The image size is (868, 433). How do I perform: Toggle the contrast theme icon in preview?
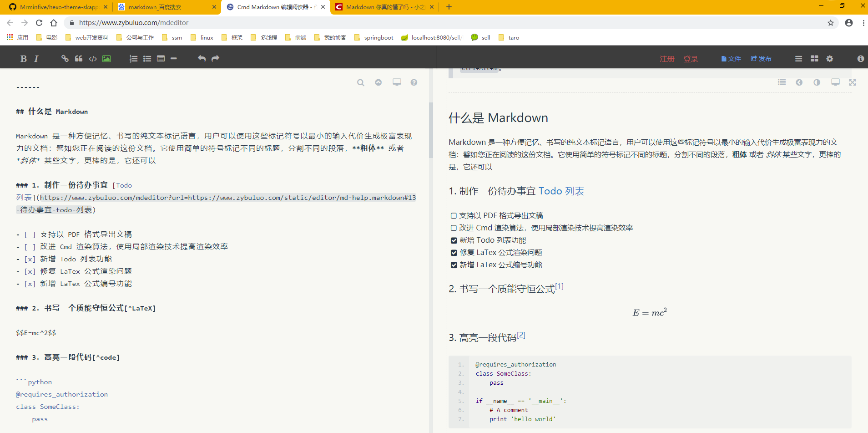(817, 82)
